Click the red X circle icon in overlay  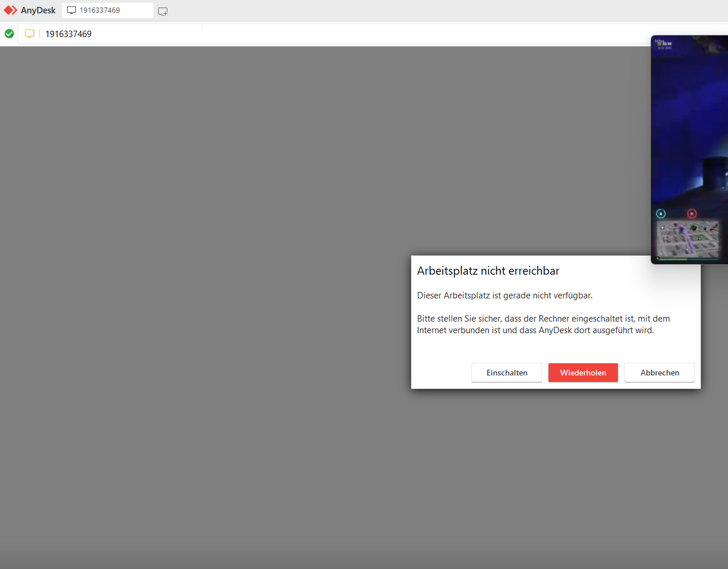click(x=692, y=214)
